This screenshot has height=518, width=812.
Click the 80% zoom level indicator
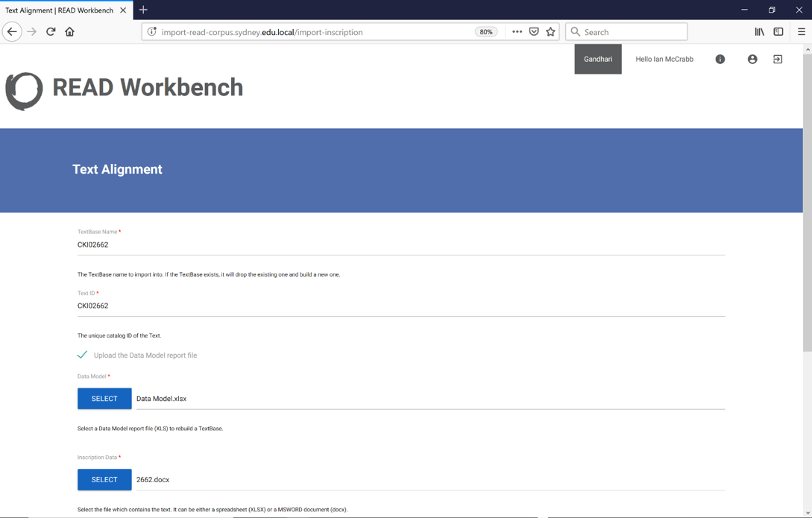coord(485,31)
